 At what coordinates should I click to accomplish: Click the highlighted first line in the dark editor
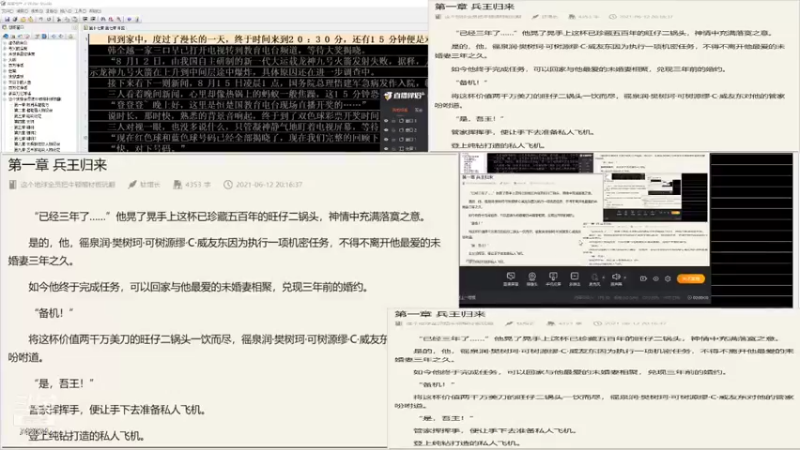[258, 39]
